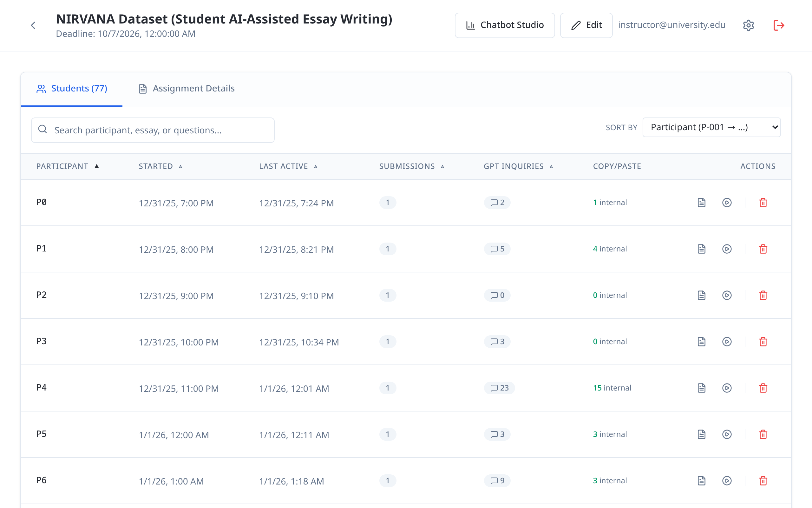Click the '15 internal' copy/paste value
Viewport: 812px width, 508px height.
point(612,388)
